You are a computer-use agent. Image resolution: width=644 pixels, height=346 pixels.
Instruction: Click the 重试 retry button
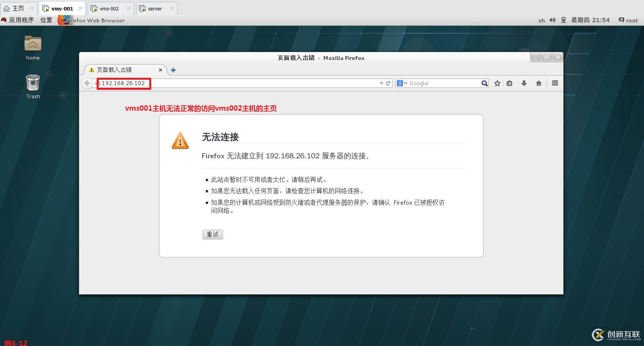pyautogui.click(x=213, y=235)
